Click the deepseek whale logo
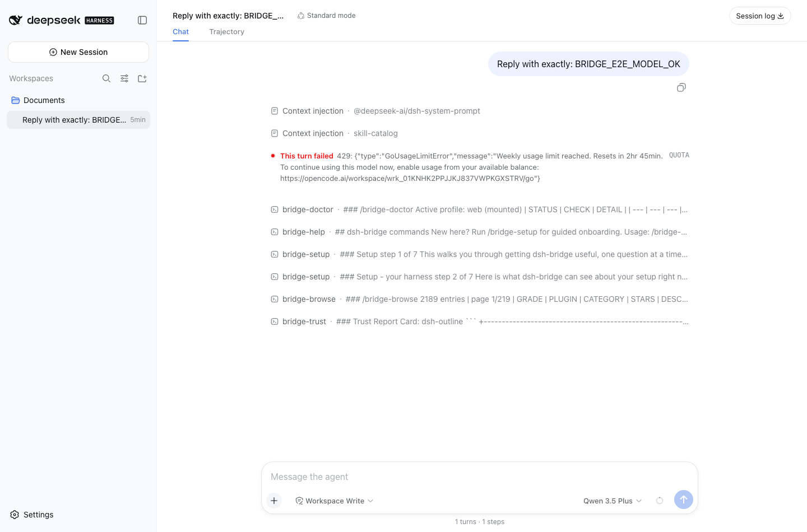Image resolution: width=807 pixels, height=532 pixels. [x=16, y=20]
